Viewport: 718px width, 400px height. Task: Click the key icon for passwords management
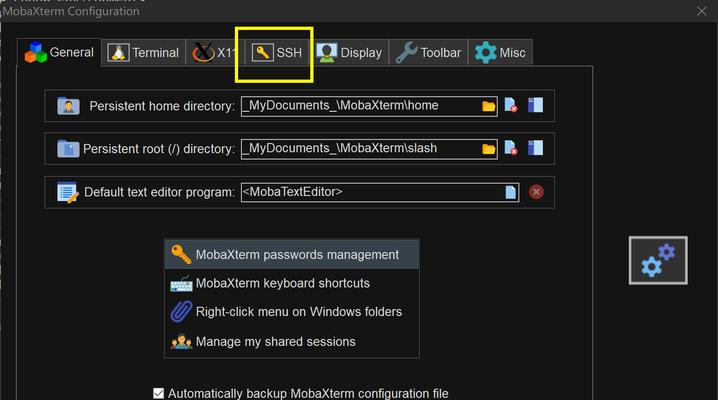point(181,254)
